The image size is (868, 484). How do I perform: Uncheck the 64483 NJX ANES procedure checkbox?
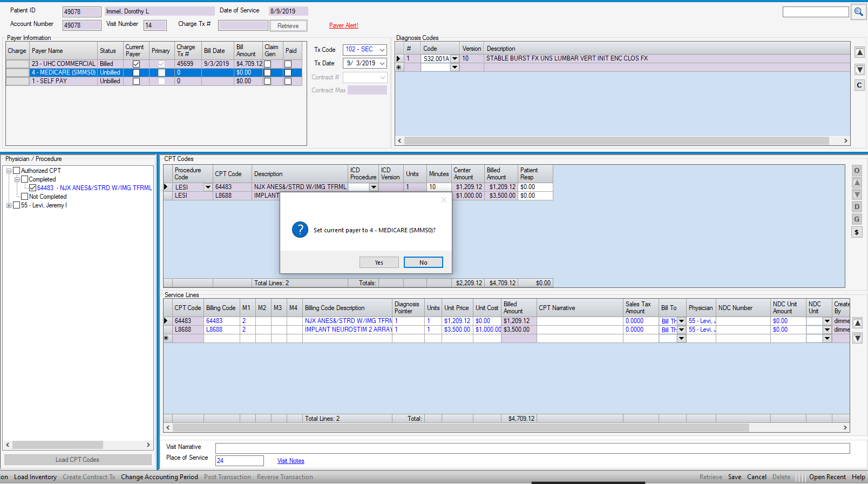pos(33,188)
